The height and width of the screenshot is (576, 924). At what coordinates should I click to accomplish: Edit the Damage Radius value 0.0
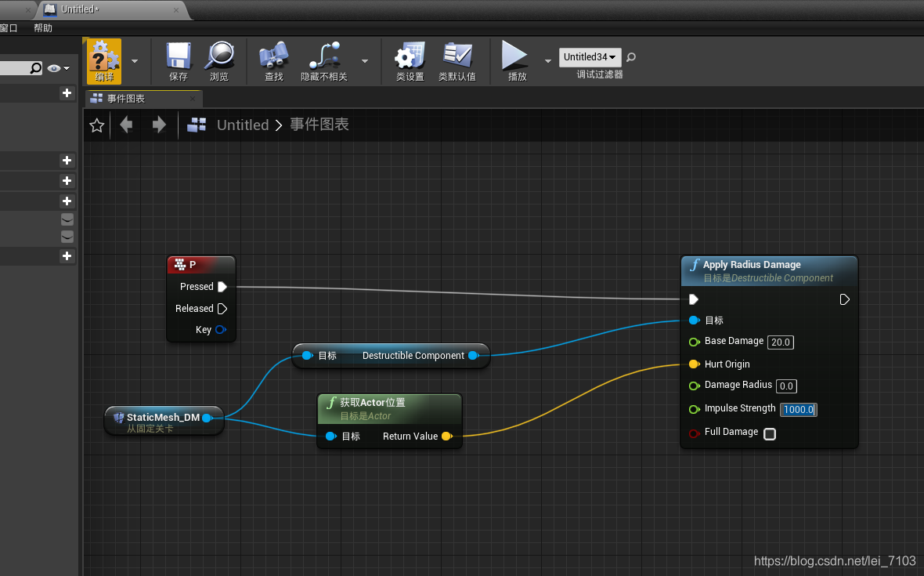coord(787,386)
